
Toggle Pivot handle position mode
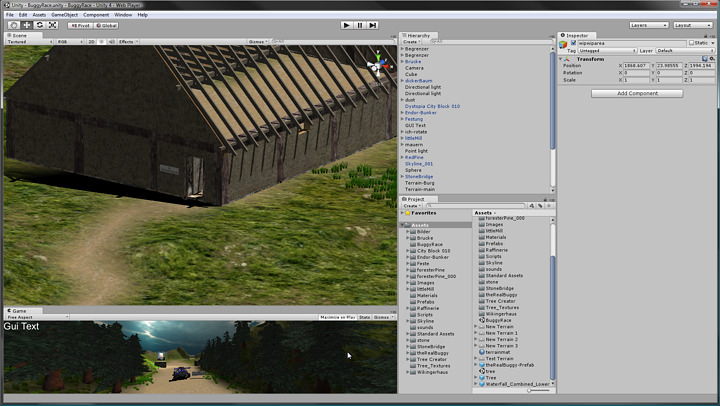[80, 26]
